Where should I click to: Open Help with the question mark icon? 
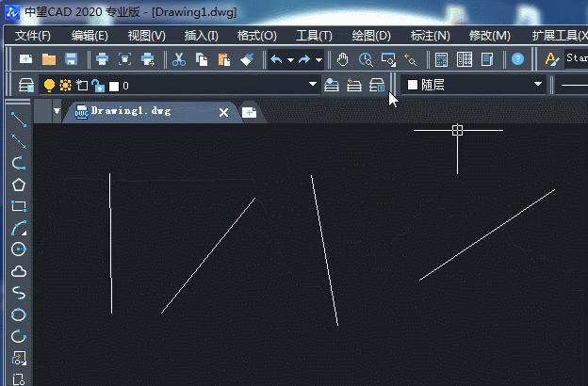coord(518,58)
